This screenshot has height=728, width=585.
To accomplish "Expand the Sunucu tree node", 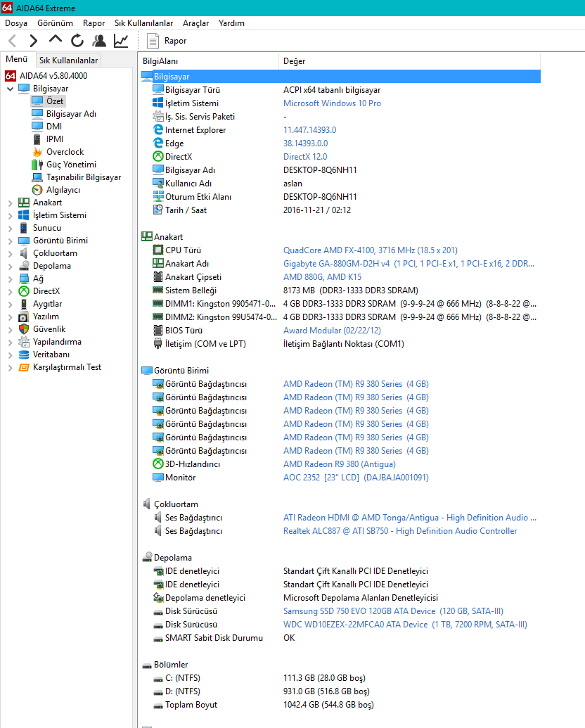I will click(11, 228).
